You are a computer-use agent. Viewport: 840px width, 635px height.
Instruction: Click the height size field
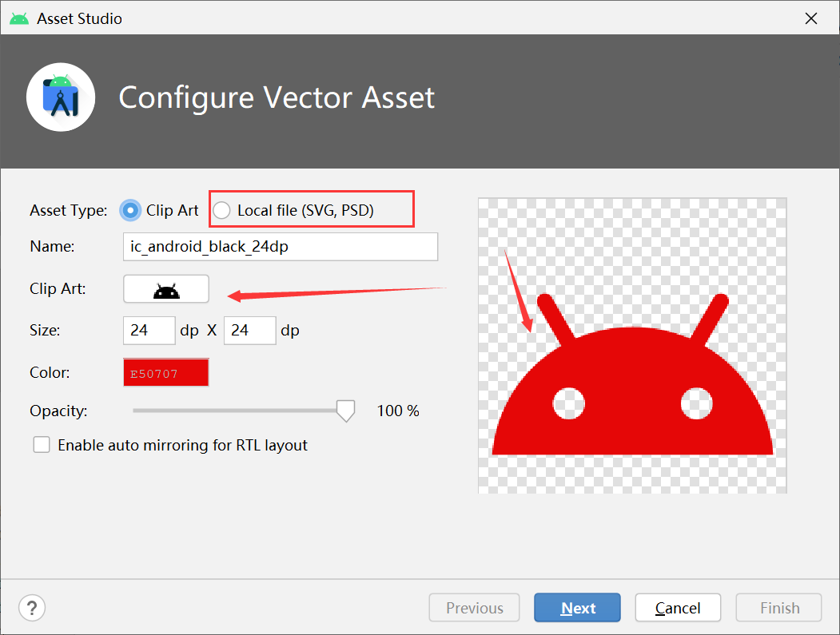(249, 331)
